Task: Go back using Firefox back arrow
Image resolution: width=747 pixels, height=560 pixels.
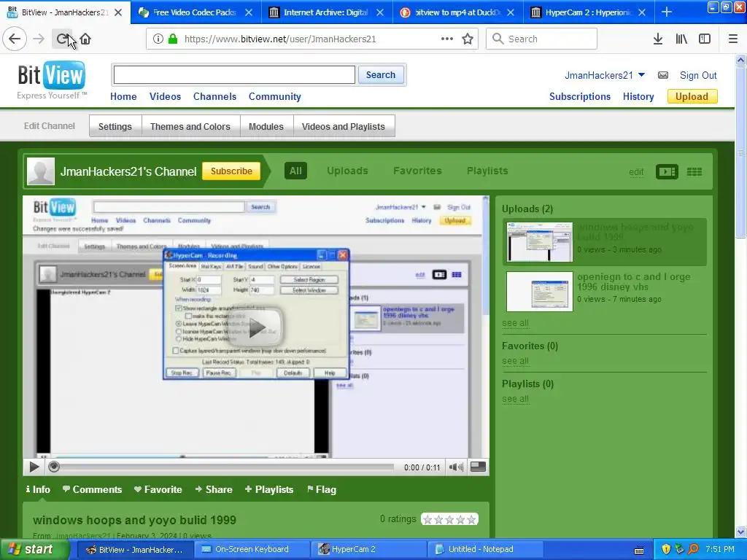Action: [15, 39]
